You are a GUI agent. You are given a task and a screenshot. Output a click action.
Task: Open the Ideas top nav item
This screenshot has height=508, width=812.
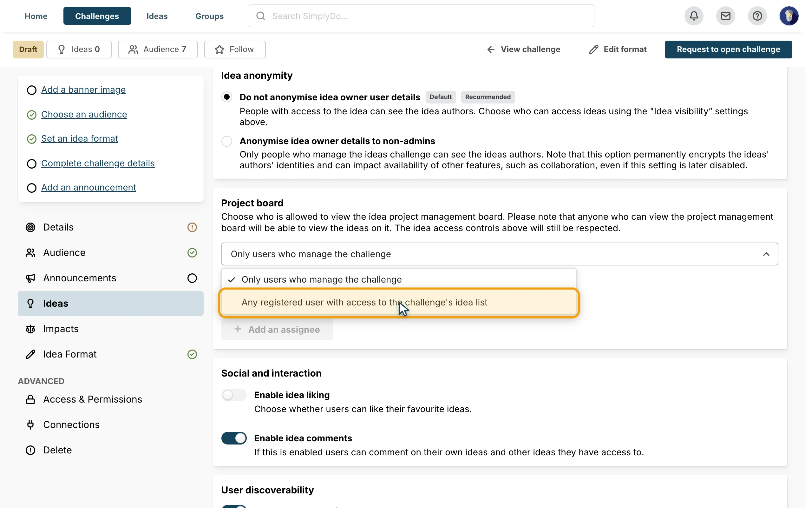(x=157, y=16)
